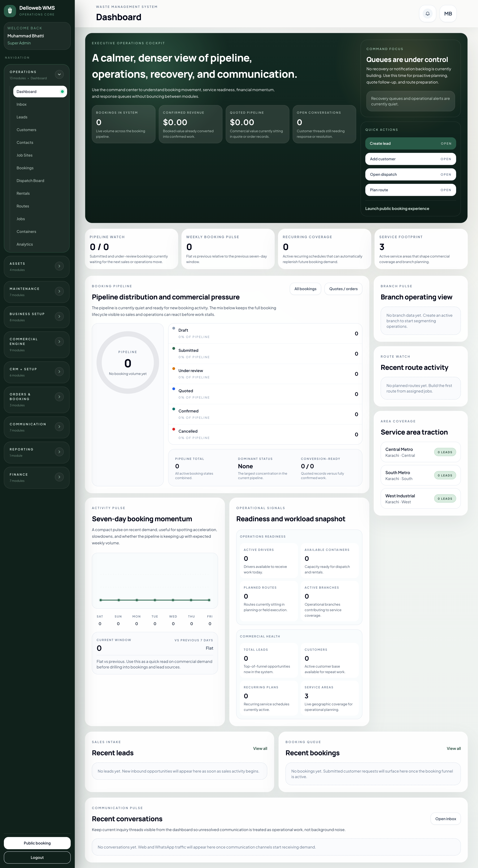Click the West Industrial service area
478x868 pixels.
[x=420, y=499]
